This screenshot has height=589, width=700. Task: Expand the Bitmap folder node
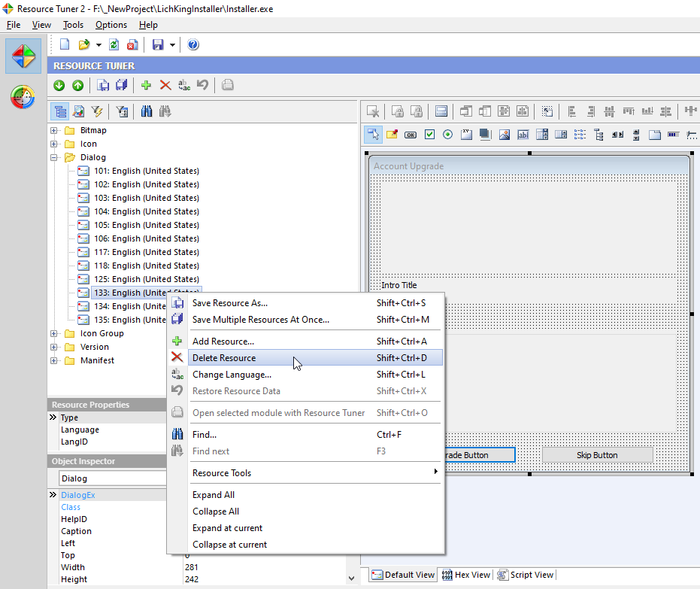pos(53,130)
